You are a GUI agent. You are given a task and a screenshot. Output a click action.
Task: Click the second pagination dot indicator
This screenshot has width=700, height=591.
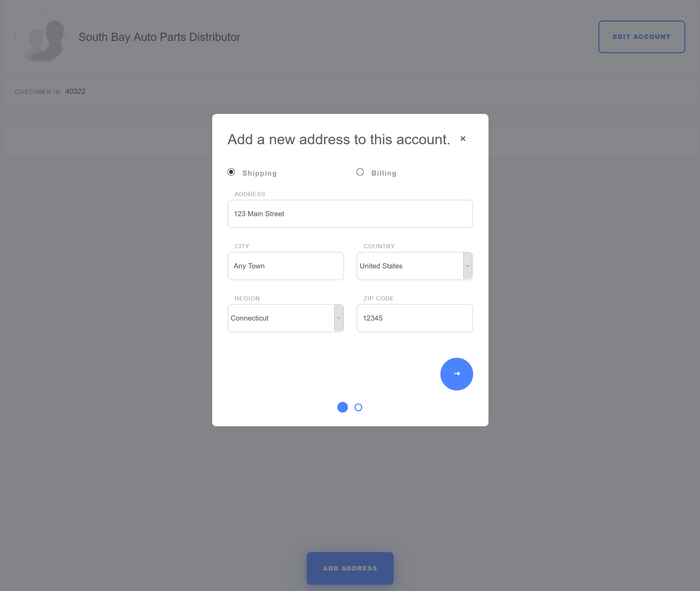359,407
